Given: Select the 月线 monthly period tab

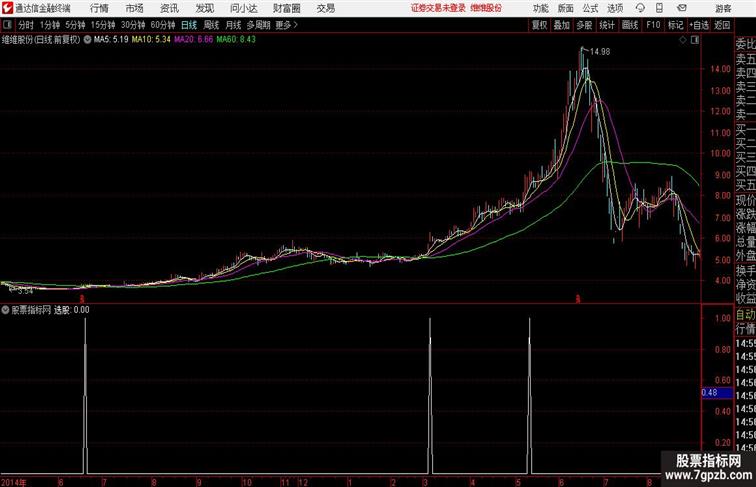Looking at the screenshot, I should pyautogui.click(x=233, y=25).
